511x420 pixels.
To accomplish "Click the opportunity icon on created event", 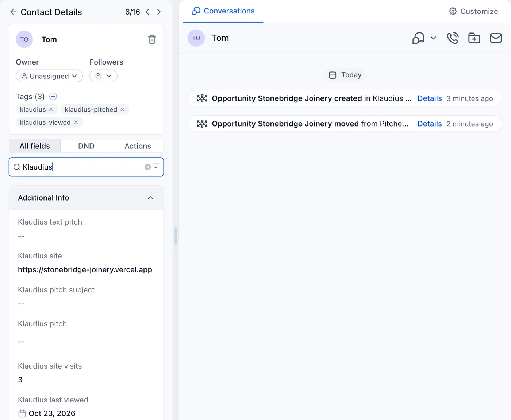I will tap(202, 98).
